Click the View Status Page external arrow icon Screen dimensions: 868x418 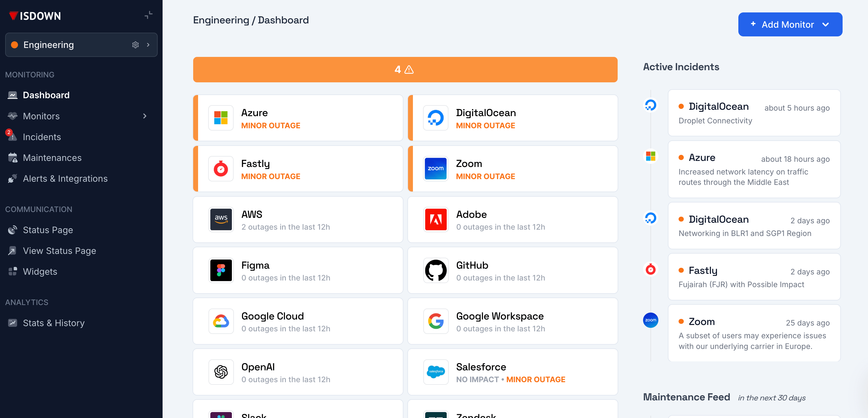pyautogui.click(x=13, y=251)
